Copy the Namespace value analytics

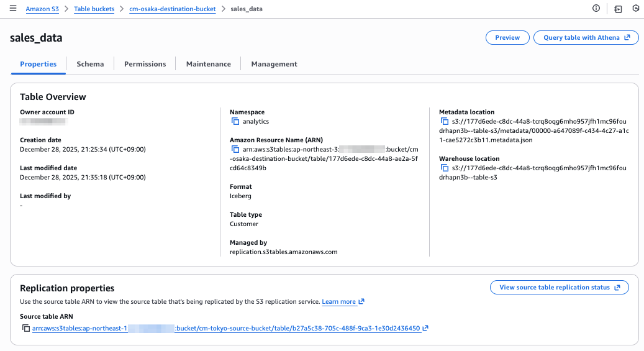click(235, 121)
